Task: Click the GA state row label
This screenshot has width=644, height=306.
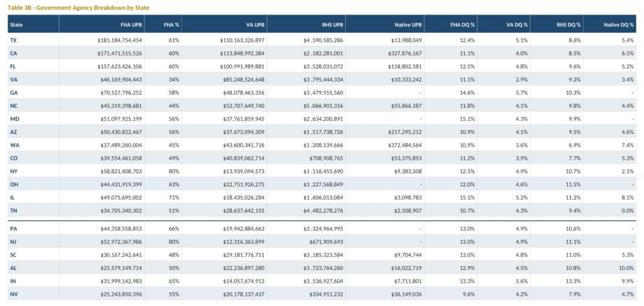Action: [14, 93]
